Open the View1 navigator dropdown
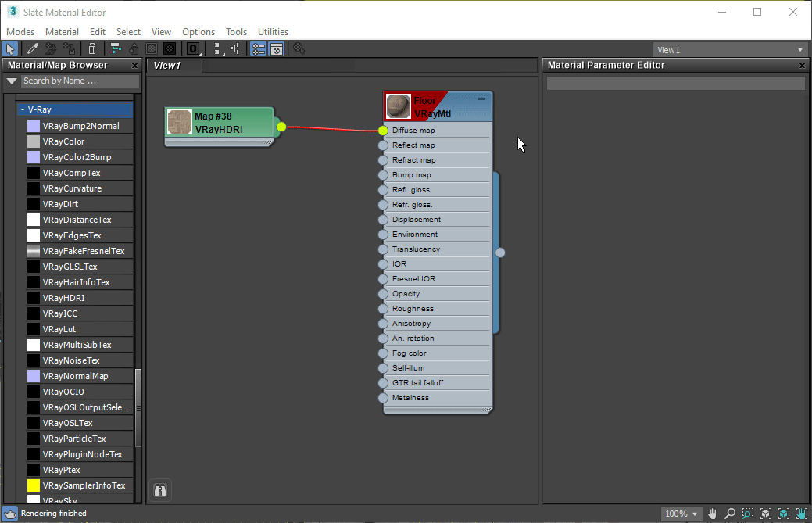812x523 pixels. pyautogui.click(x=730, y=50)
